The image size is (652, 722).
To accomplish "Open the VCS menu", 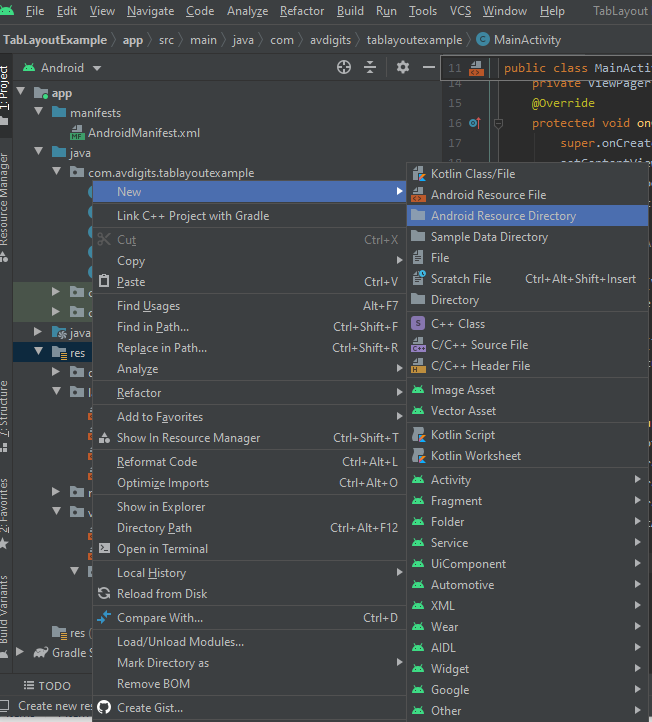I will [460, 11].
